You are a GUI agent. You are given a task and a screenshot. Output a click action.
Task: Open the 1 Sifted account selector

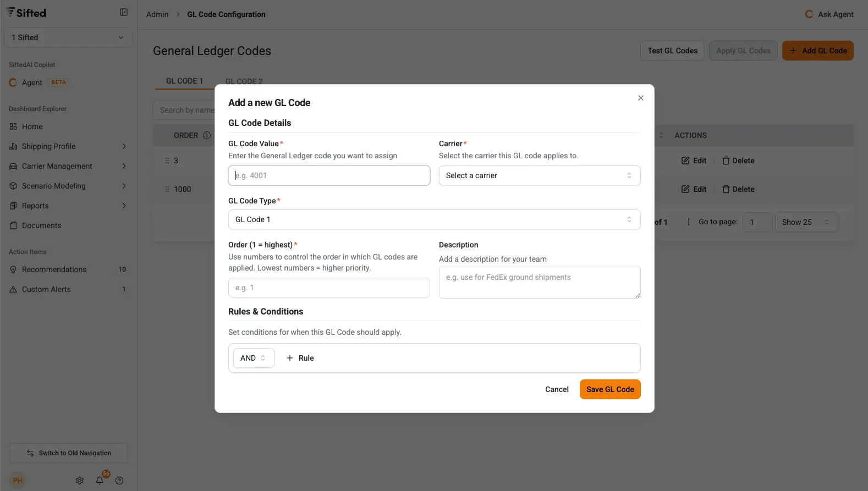[68, 37]
